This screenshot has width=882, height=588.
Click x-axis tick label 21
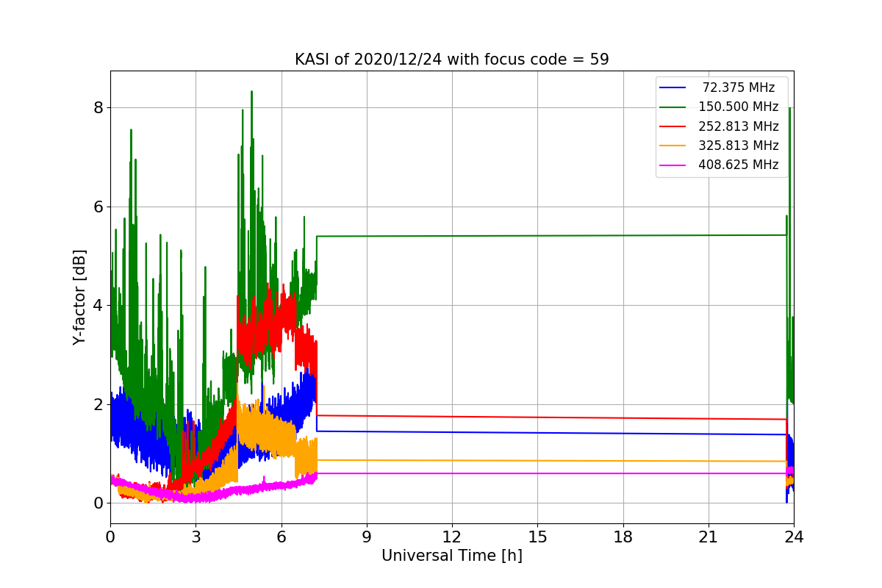[x=708, y=537]
